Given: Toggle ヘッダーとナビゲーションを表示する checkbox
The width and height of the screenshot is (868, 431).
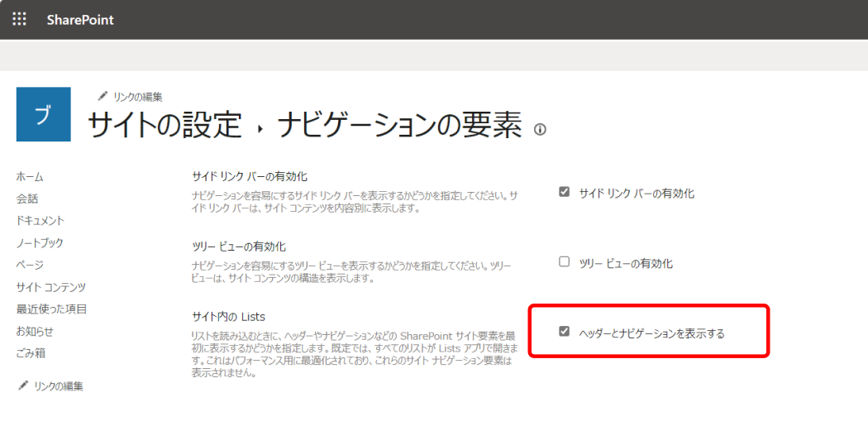Looking at the screenshot, I should (564, 332).
